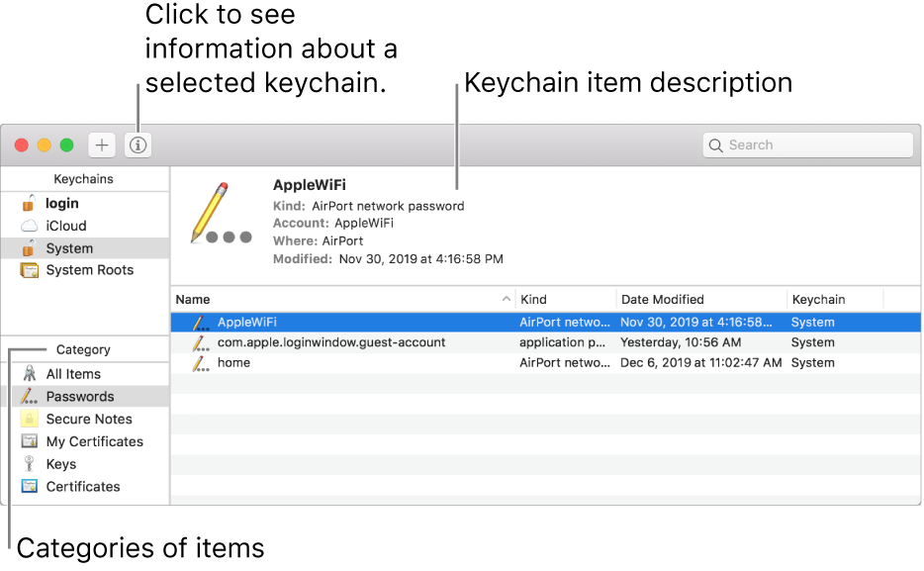Viewport: 924px width, 571px height.
Task: Select the System Roots keychain icon
Action: tap(27, 269)
